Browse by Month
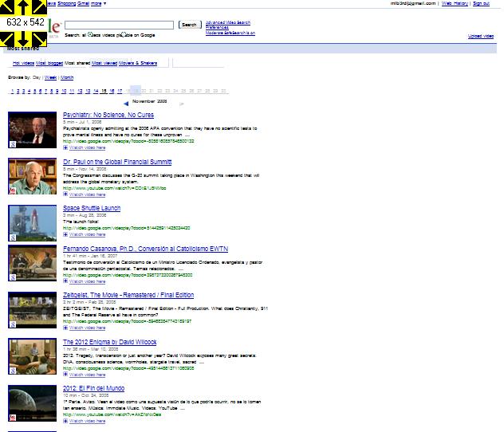 pyautogui.click(x=67, y=77)
